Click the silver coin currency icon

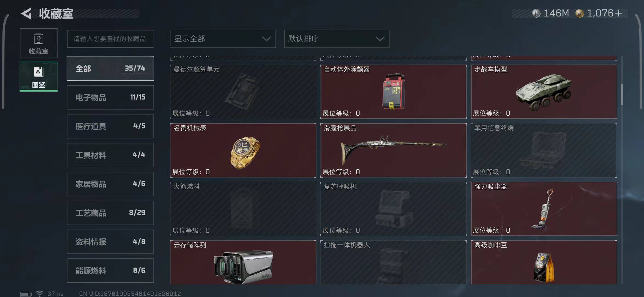536,13
